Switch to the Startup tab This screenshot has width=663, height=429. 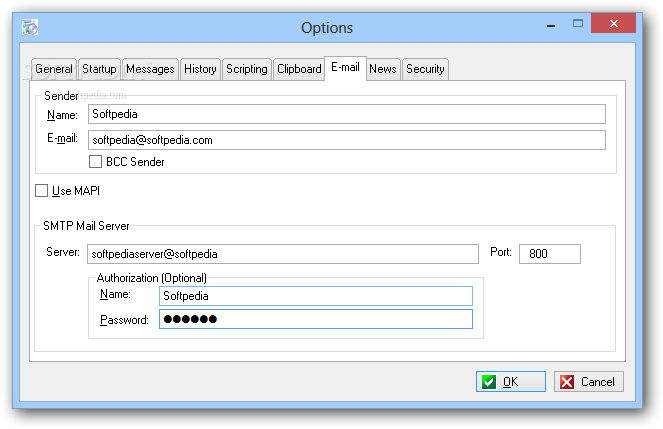coord(99,69)
